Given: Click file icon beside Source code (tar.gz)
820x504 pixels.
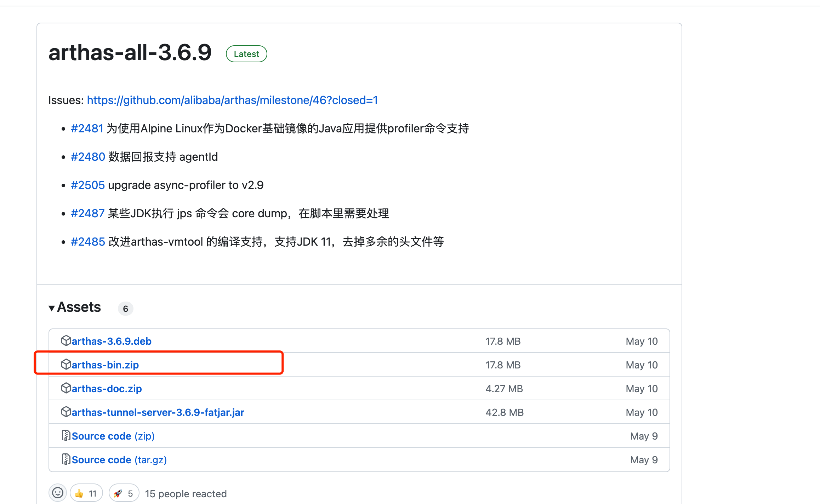Looking at the screenshot, I should (66, 459).
